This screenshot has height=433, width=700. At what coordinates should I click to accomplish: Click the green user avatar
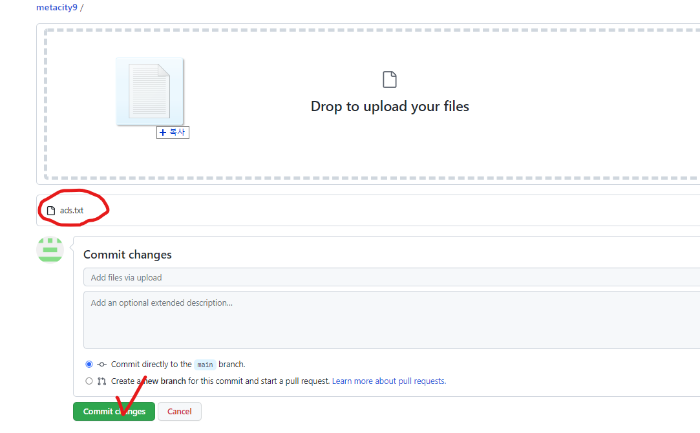(x=50, y=250)
